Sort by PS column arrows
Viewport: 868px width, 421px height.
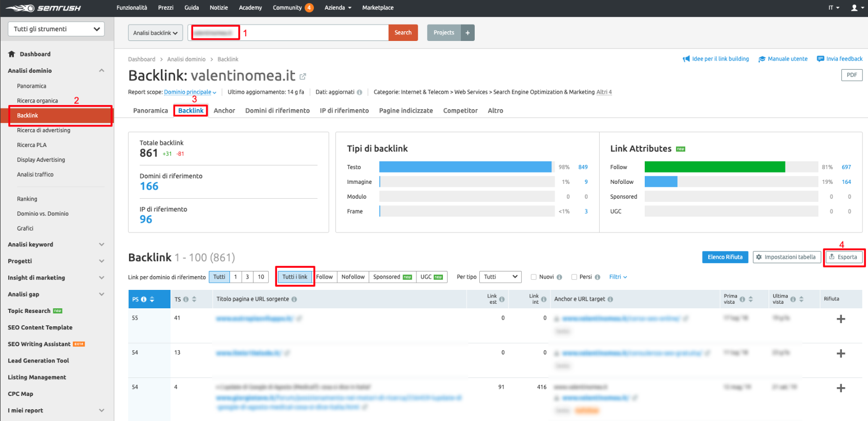152,299
